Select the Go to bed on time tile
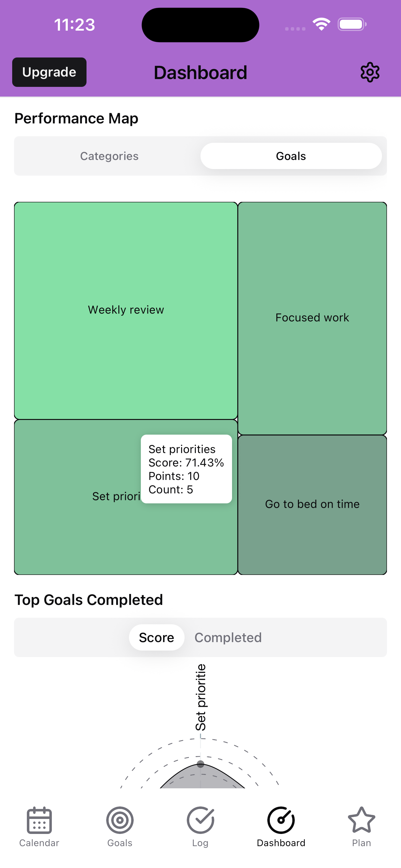This screenshot has width=401, height=868. click(312, 504)
